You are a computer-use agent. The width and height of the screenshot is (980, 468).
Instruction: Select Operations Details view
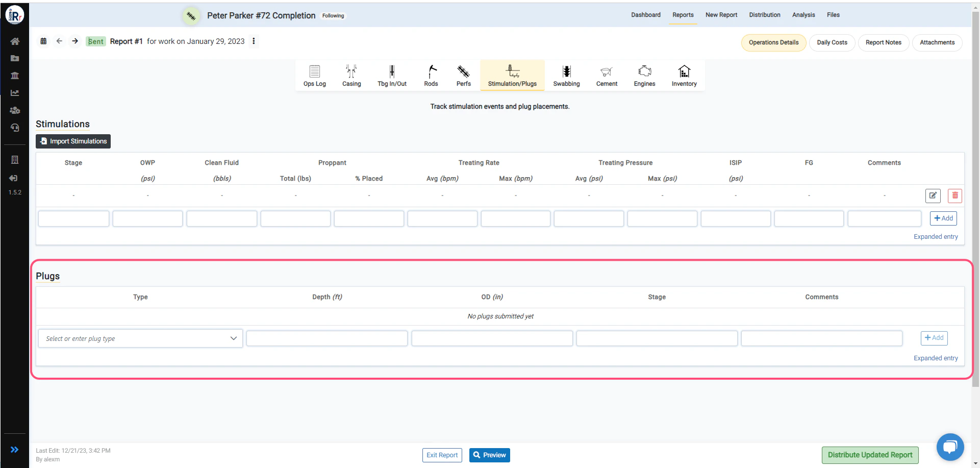point(773,42)
